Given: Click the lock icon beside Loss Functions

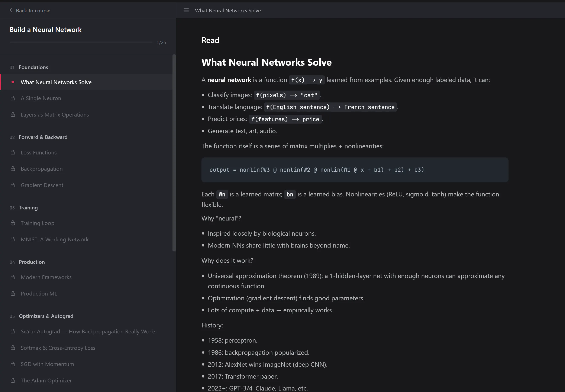Looking at the screenshot, I should coord(13,153).
